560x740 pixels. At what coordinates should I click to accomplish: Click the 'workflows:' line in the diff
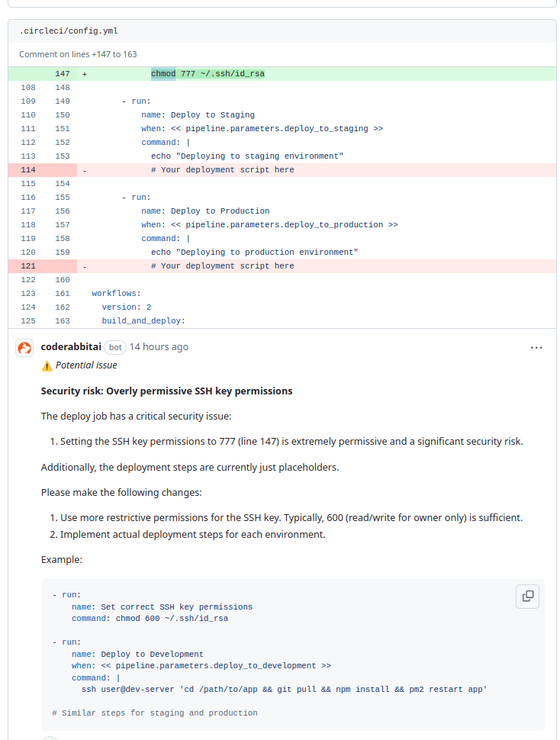point(116,294)
